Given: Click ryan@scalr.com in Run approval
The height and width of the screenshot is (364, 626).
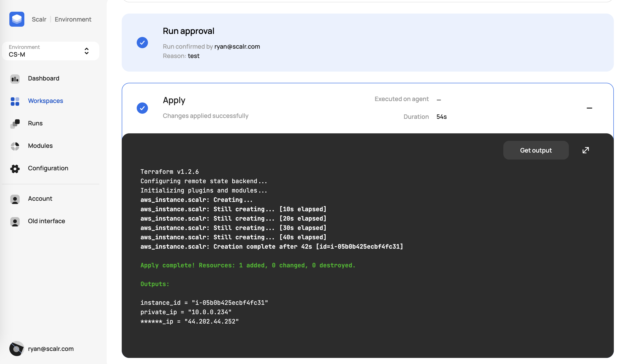Looking at the screenshot, I should (x=237, y=46).
